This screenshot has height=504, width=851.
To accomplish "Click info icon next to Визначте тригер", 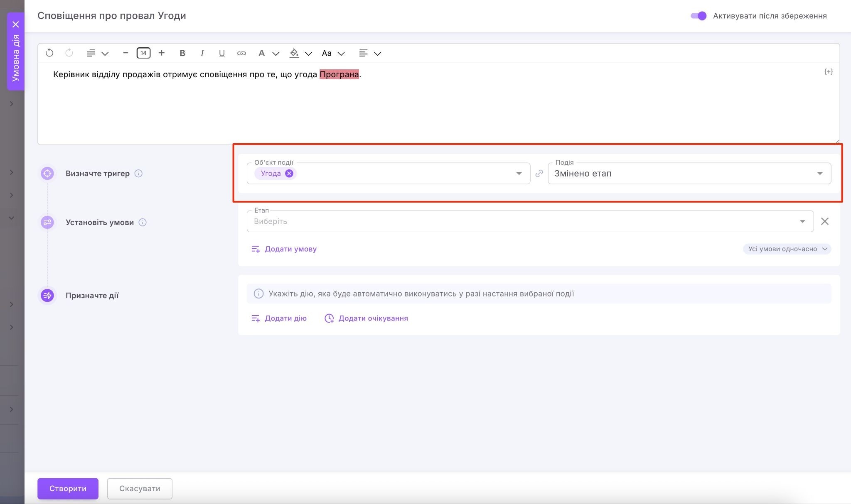I will (x=139, y=174).
